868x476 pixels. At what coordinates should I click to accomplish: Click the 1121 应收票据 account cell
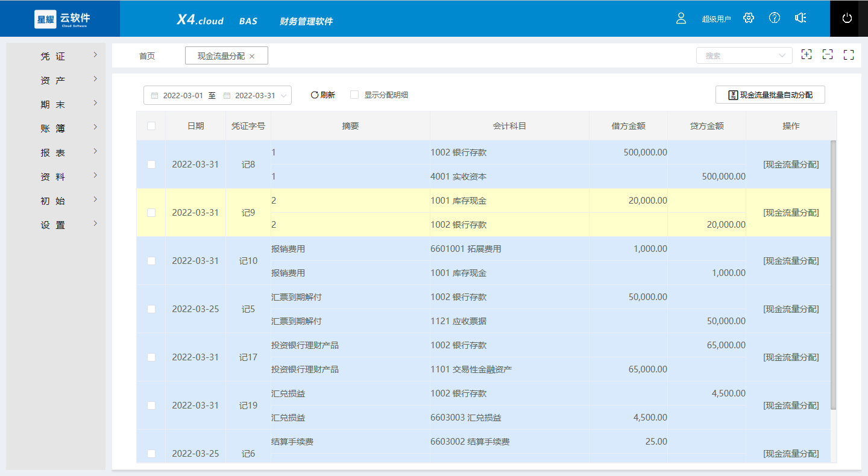point(509,321)
